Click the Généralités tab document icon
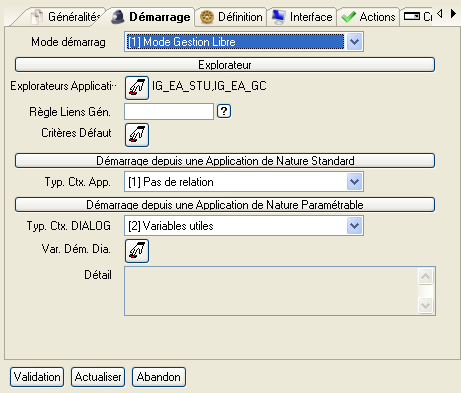Screen dimensions: 461x393 pos(37,17)
